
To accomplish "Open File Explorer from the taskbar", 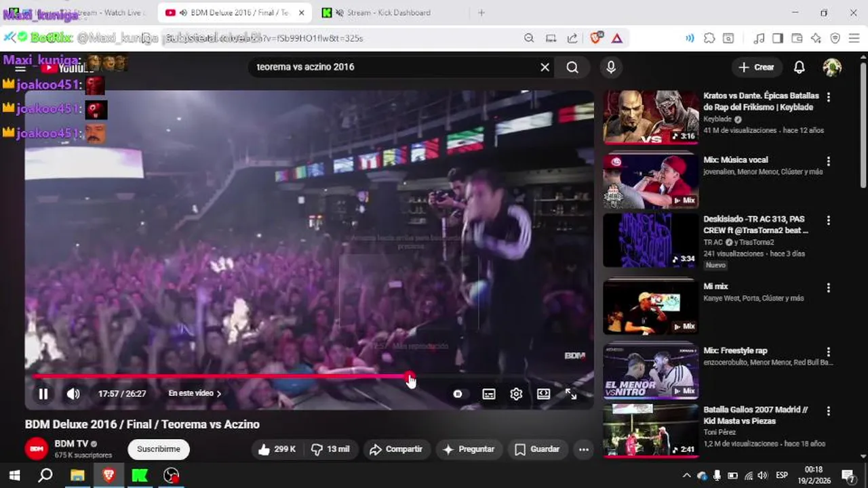I will pyautogui.click(x=77, y=475).
